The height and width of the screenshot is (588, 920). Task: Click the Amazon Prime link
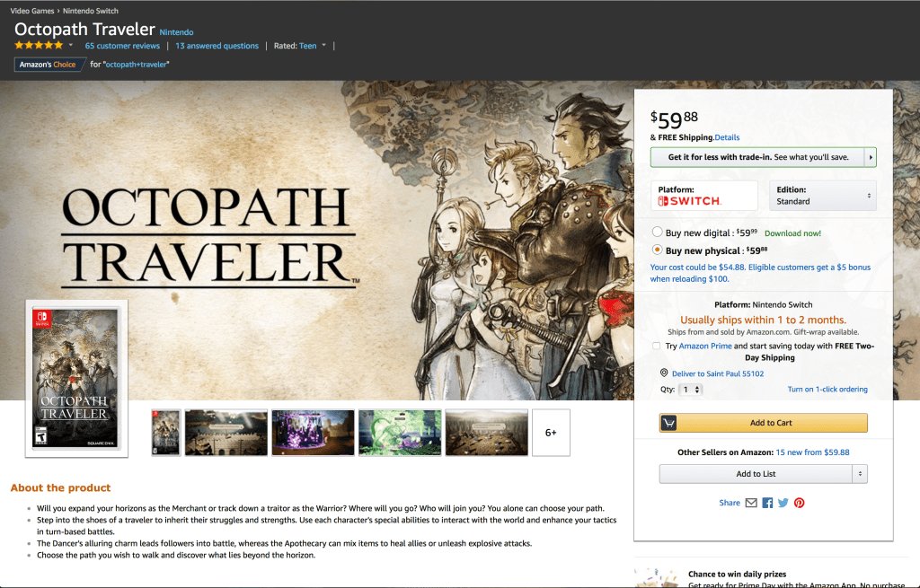tap(705, 346)
